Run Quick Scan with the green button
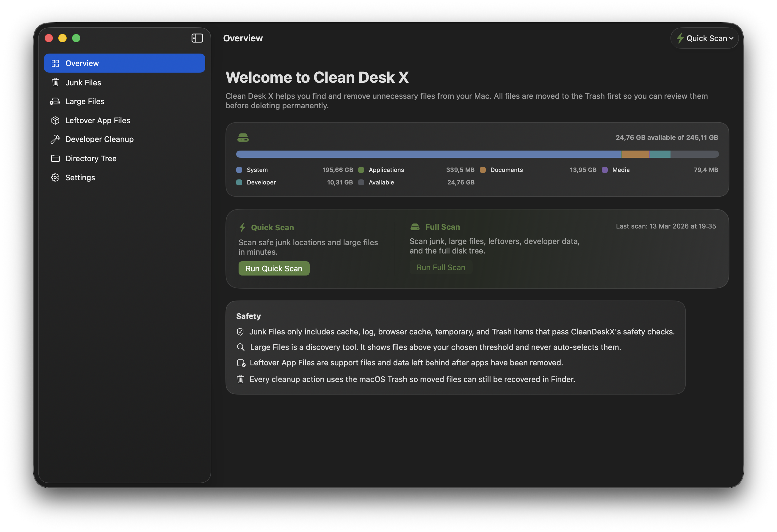Viewport: 777px width, 532px height. tap(274, 268)
